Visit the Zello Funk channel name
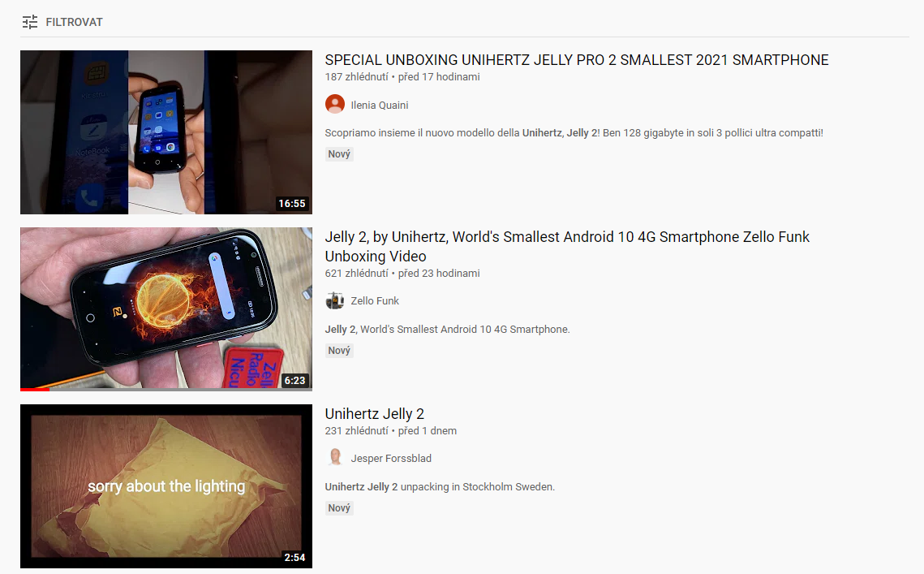Image resolution: width=924 pixels, height=574 pixels. (x=375, y=301)
